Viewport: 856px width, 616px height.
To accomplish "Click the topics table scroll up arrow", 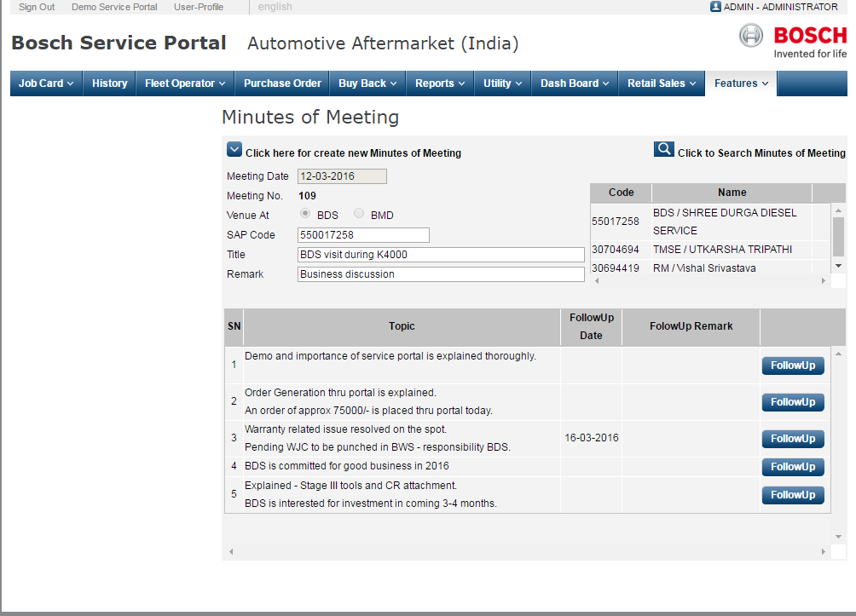I will pyautogui.click(x=839, y=354).
